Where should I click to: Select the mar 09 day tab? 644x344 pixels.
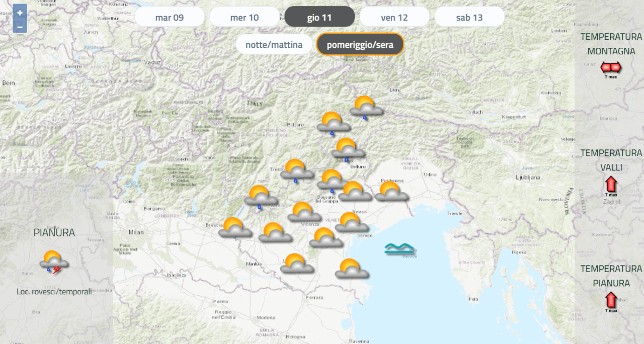tap(170, 18)
